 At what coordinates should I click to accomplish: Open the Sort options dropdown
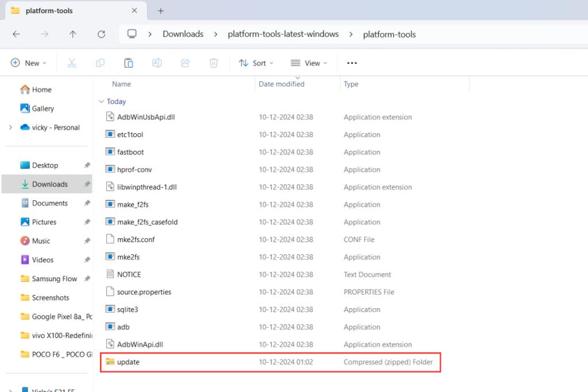pyautogui.click(x=256, y=63)
